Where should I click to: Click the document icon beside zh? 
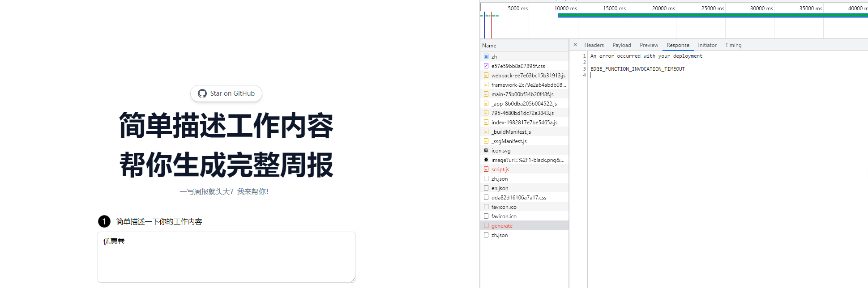point(486,56)
